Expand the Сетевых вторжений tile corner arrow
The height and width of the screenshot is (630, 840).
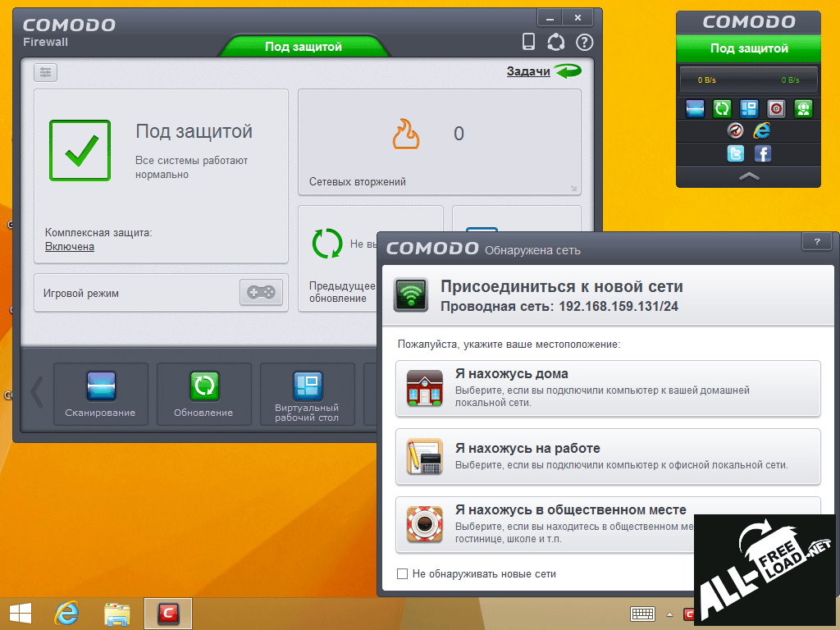(573, 189)
